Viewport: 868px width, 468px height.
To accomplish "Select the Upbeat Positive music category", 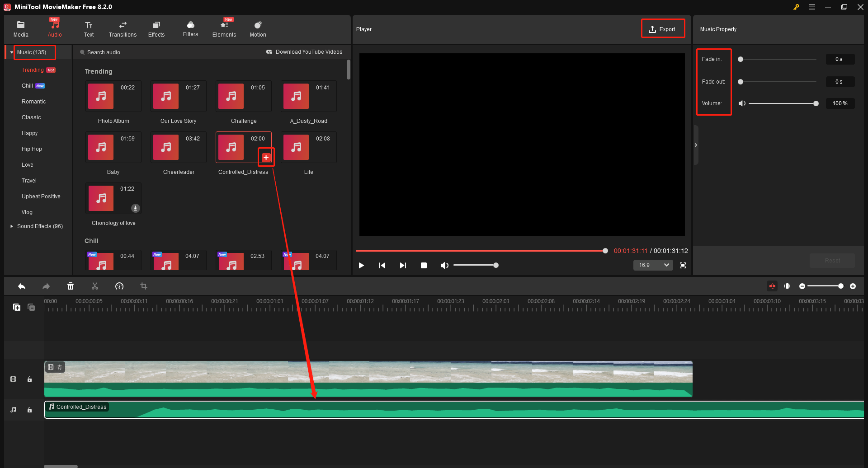I will coord(41,197).
